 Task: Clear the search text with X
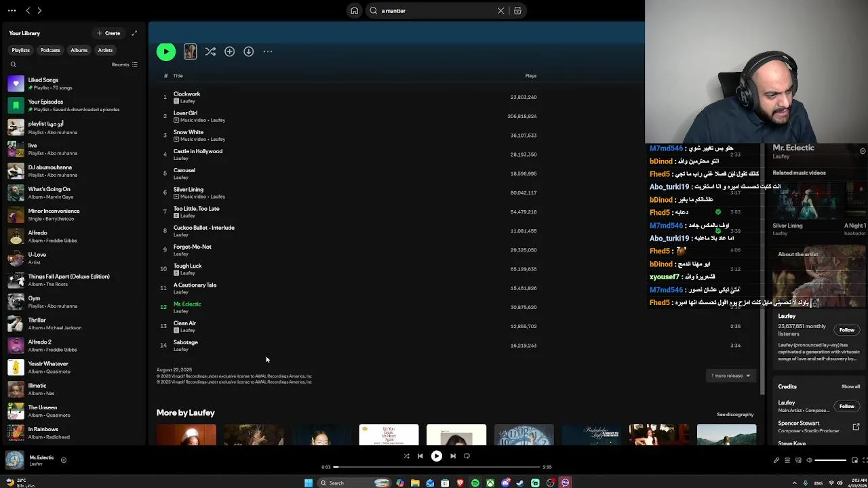[501, 11]
